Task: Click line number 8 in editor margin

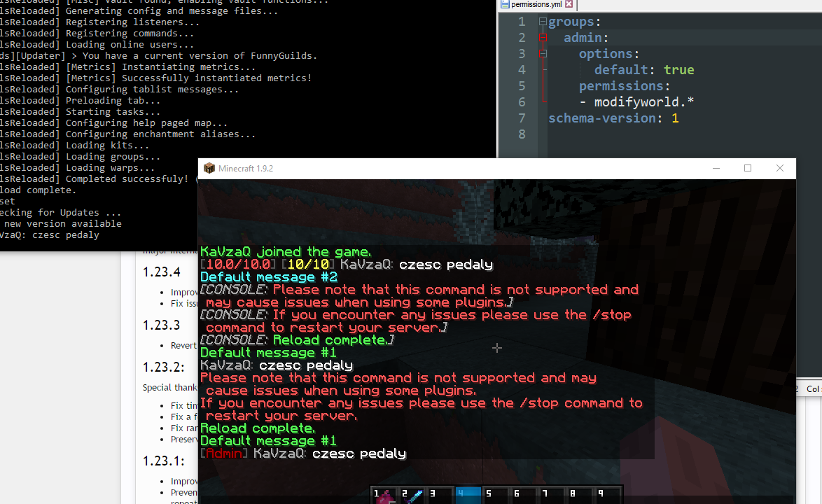Action: [522, 134]
